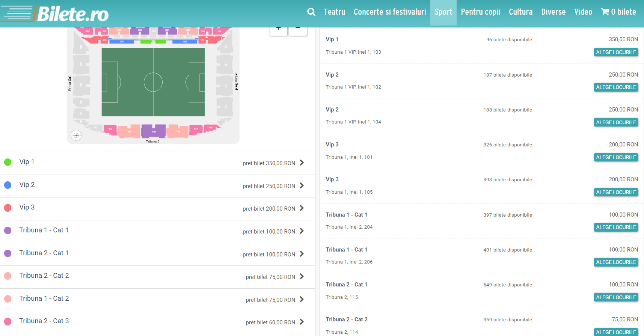This screenshot has height=336, width=644.
Task: Expand the Vip 2 price category
Action: click(x=157, y=186)
